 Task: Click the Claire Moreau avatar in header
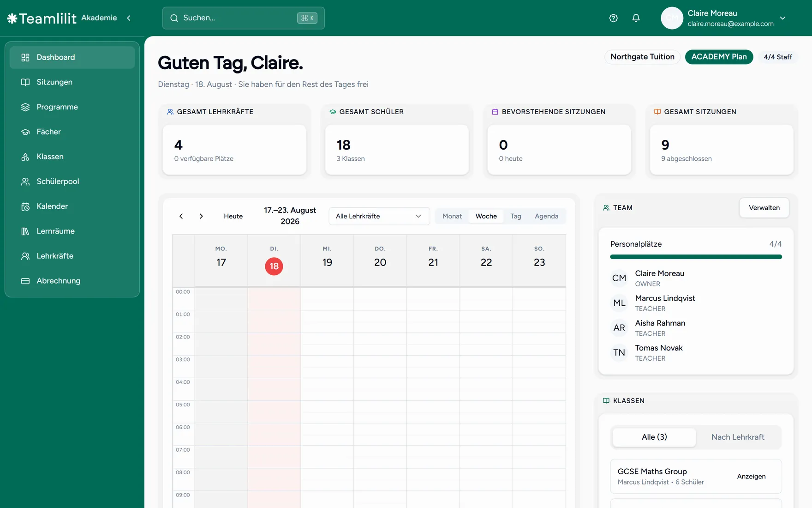[x=672, y=18]
